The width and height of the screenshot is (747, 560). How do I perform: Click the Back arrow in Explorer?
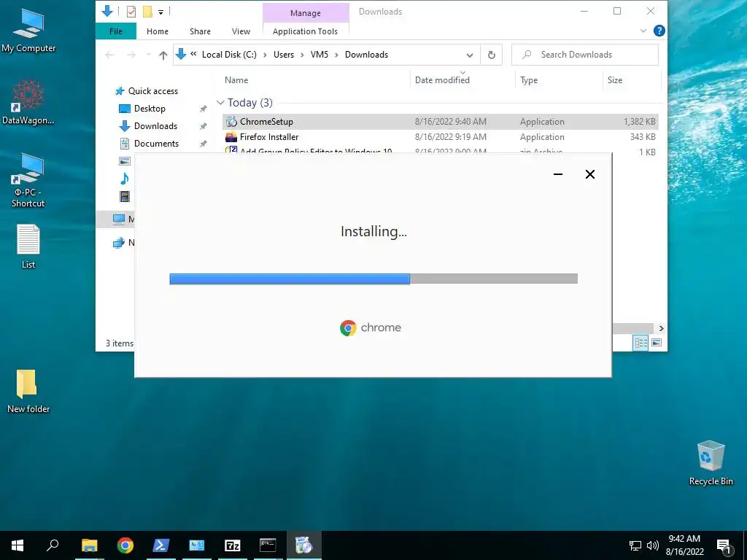pyautogui.click(x=109, y=55)
